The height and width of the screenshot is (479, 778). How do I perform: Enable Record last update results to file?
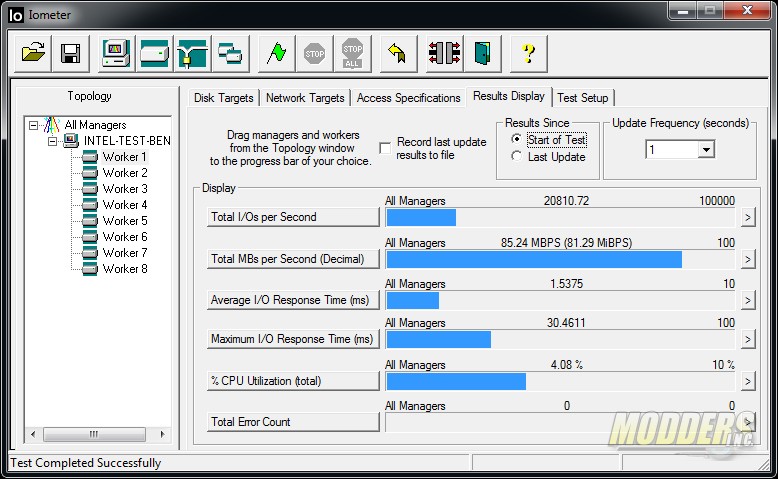click(385, 148)
